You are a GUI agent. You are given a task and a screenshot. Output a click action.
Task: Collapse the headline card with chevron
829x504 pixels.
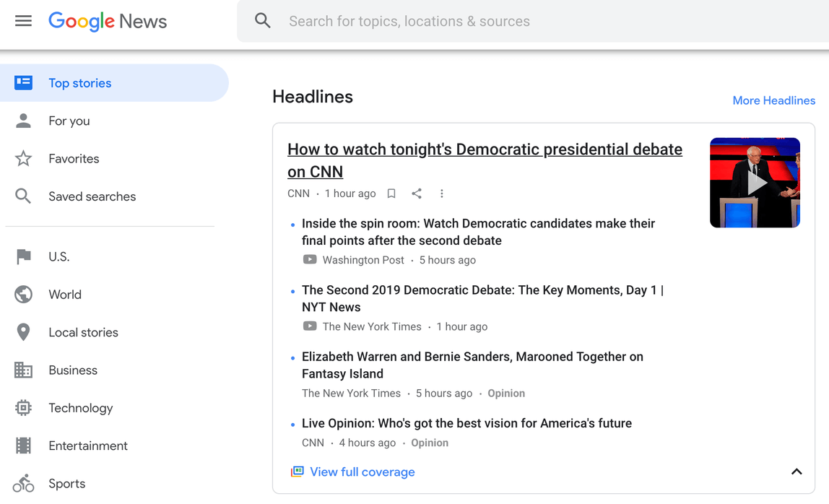coord(797,472)
